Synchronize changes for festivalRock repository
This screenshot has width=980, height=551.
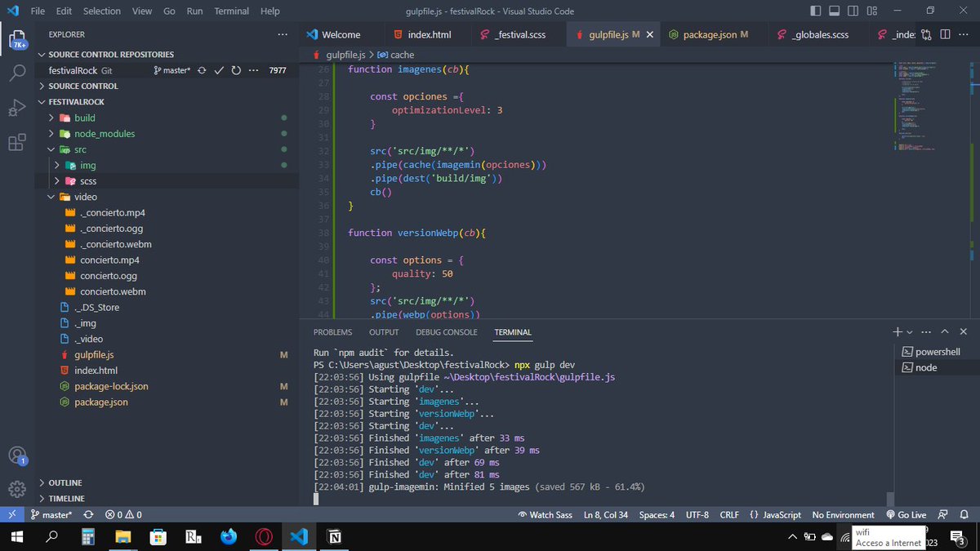tap(202, 70)
